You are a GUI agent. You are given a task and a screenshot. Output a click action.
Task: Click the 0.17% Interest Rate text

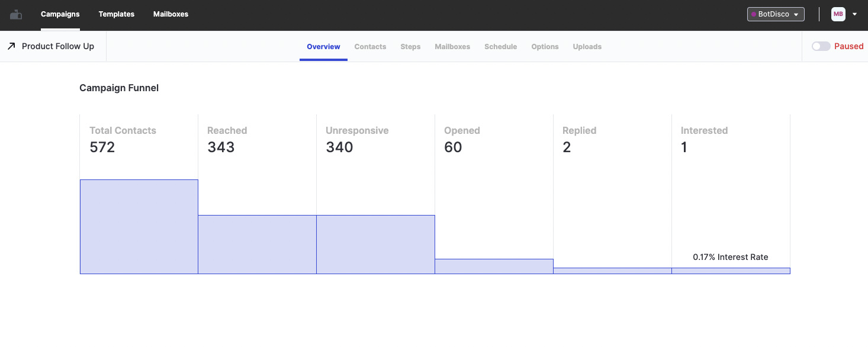[731, 257]
